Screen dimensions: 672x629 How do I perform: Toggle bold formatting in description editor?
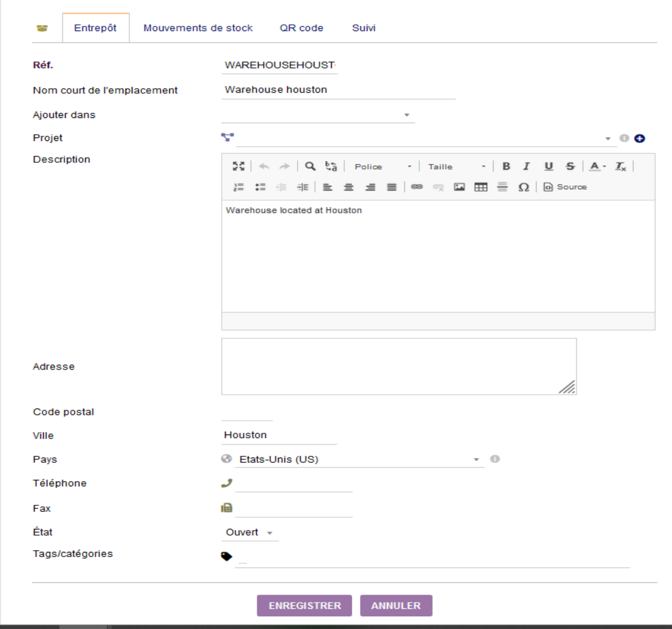tap(506, 166)
